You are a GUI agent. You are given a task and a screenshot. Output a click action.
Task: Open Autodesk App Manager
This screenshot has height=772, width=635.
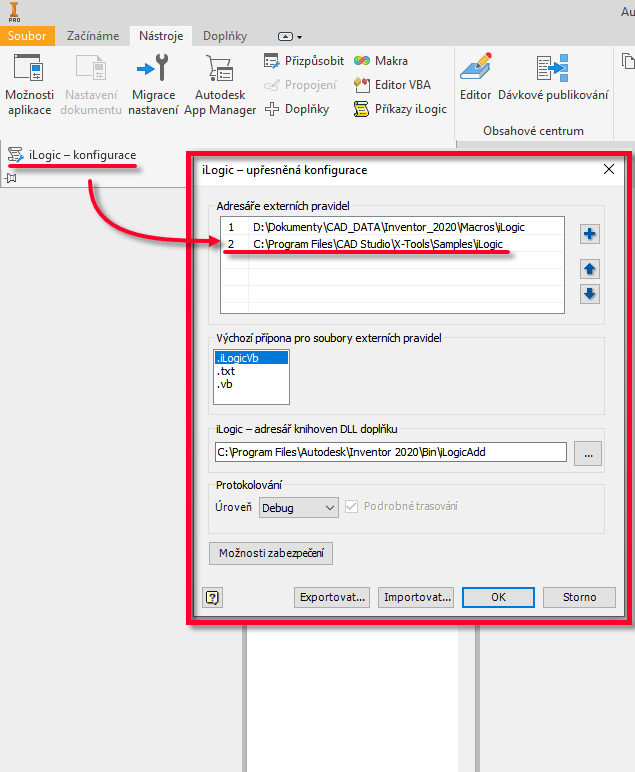tap(220, 84)
